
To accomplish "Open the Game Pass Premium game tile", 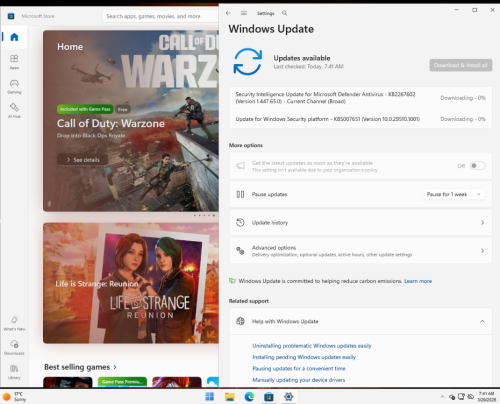I will (122, 382).
